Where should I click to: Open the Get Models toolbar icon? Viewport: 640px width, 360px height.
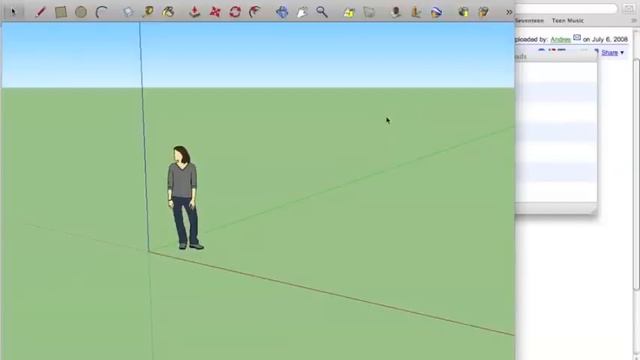point(463,12)
